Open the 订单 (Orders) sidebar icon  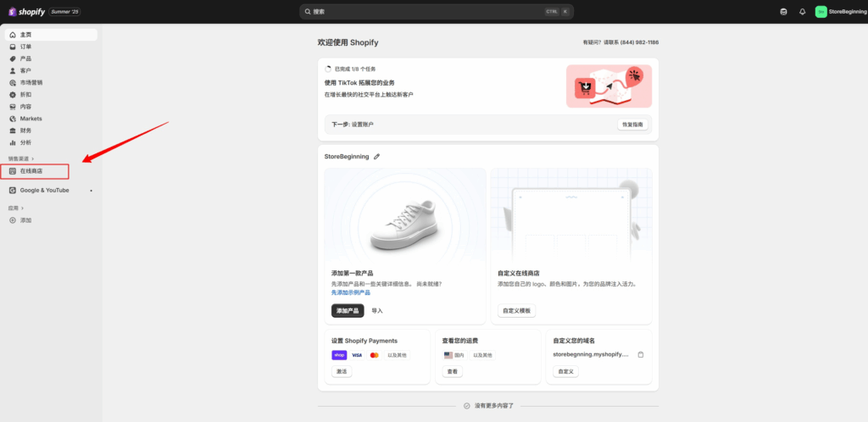pyautogui.click(x=13, y=47)
